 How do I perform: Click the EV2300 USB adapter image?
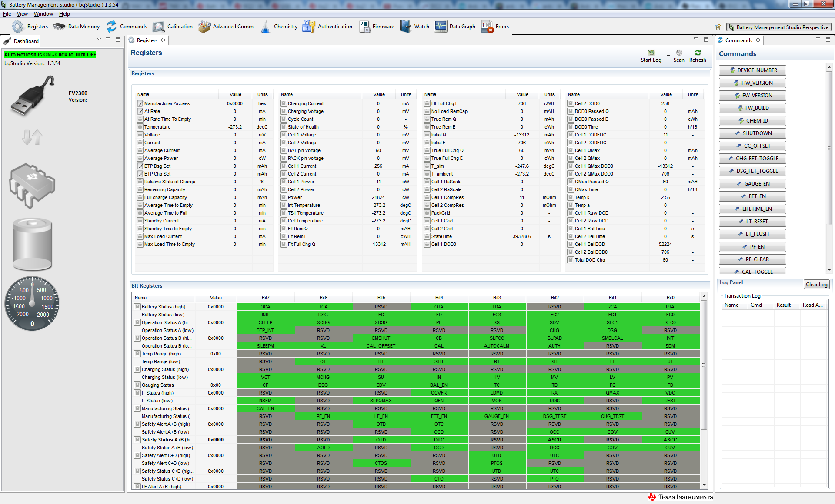[x=33, y=95]
